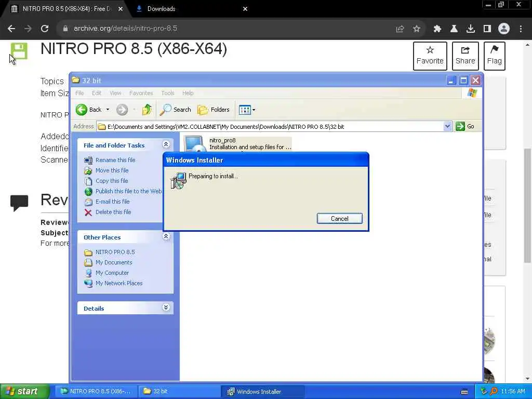Image resolution: width=532 pixels, height=399 pixels.
Task: Open the Views dropdown in toolbar
Action: (x=247, y=110)
